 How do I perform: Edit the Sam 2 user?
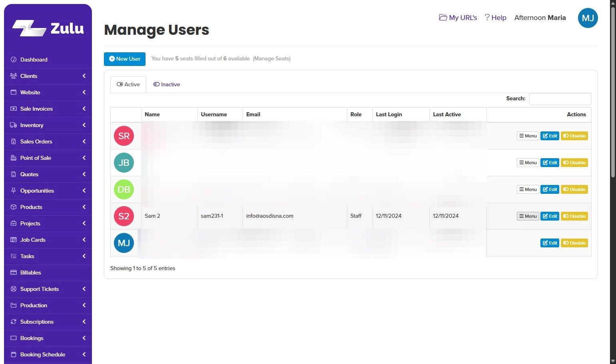550,216
